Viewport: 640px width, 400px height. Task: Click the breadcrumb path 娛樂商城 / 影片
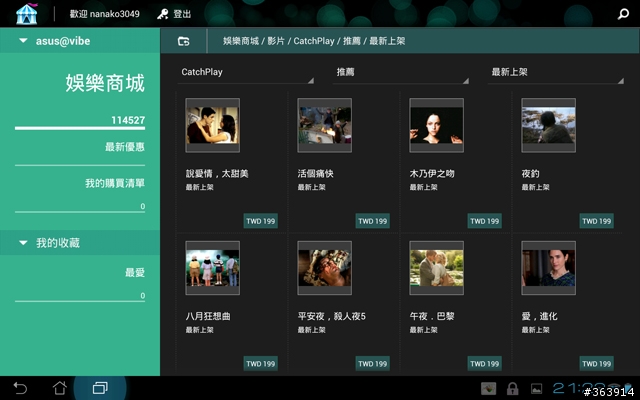(x=253, y=41)
